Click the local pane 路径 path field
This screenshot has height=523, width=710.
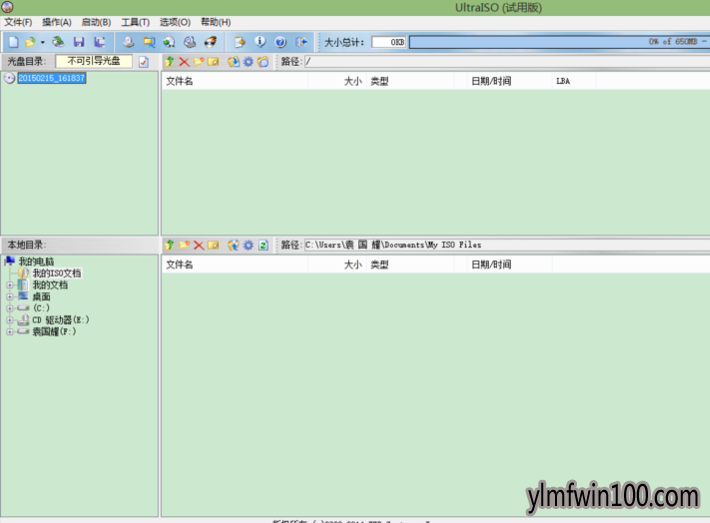point(507,245)
